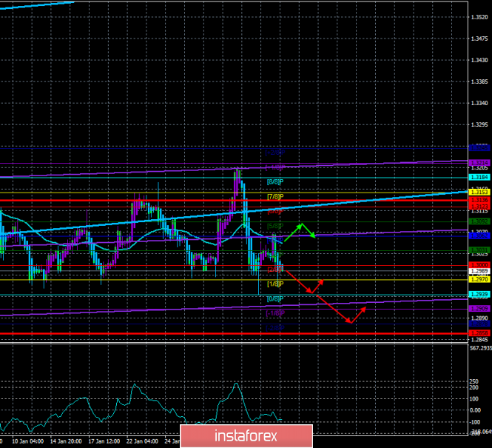Click the [8/8]P Murray level label

coord(275,181)
